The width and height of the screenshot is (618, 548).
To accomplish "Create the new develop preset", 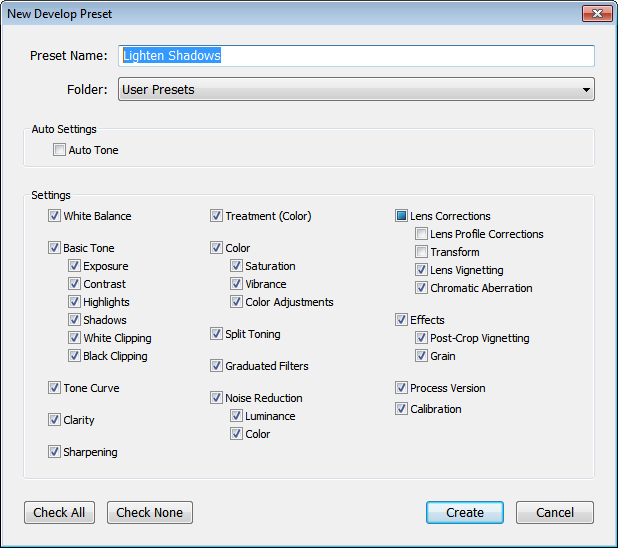I will tap(465, 513).
